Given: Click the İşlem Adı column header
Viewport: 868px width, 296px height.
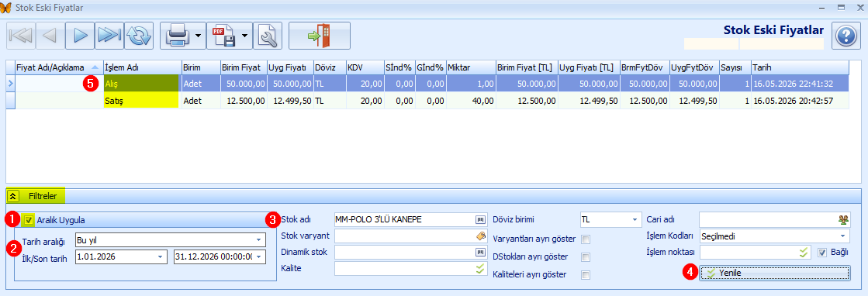Looking at the screenshot, I should pos(142,67).
